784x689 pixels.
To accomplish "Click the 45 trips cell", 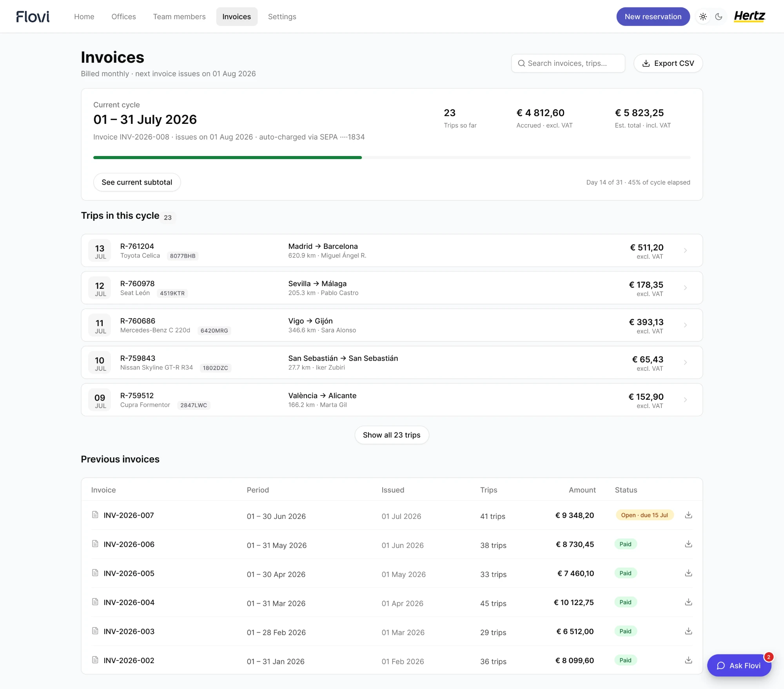I will coord(493,603).
